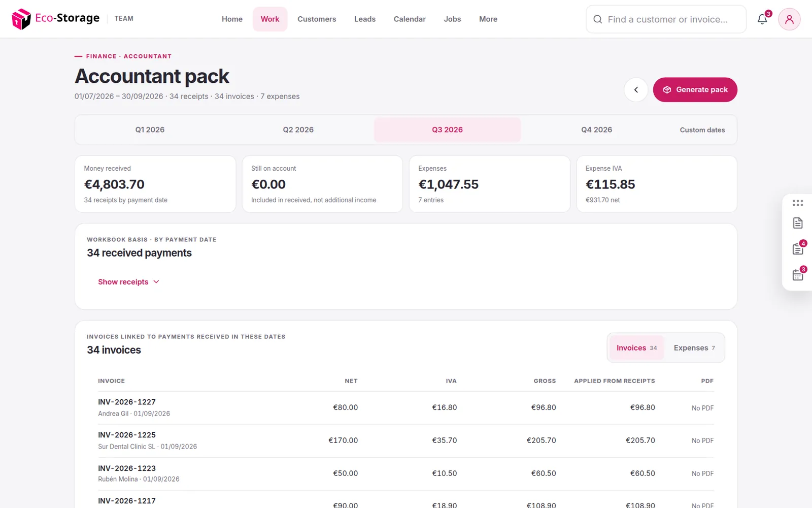Open invoice INV-2026-1217
This screenshot has height=508, width=812.
127,501
